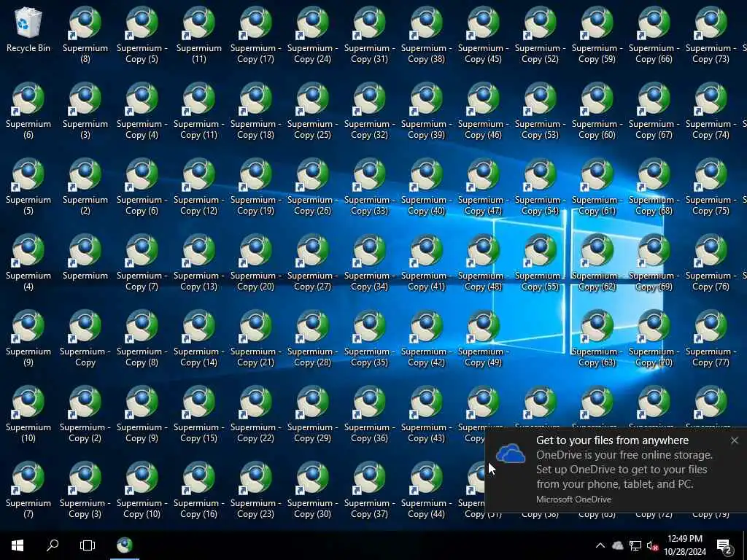Select the Supermium - Copy (12) shortcut
Viewport: 747px width, 560px height.
(x=198, y=187)
